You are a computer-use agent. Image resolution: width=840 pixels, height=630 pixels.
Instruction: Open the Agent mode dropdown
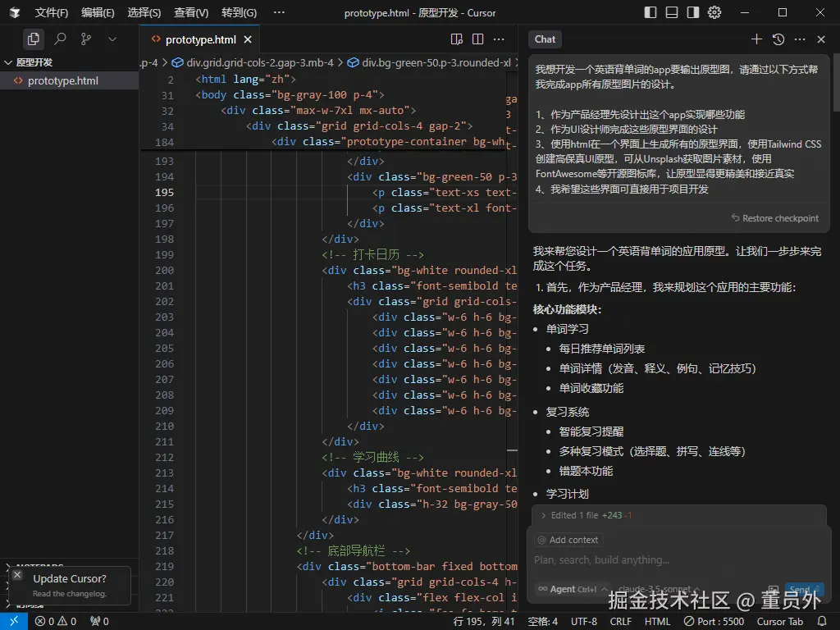tap(573, 589)
